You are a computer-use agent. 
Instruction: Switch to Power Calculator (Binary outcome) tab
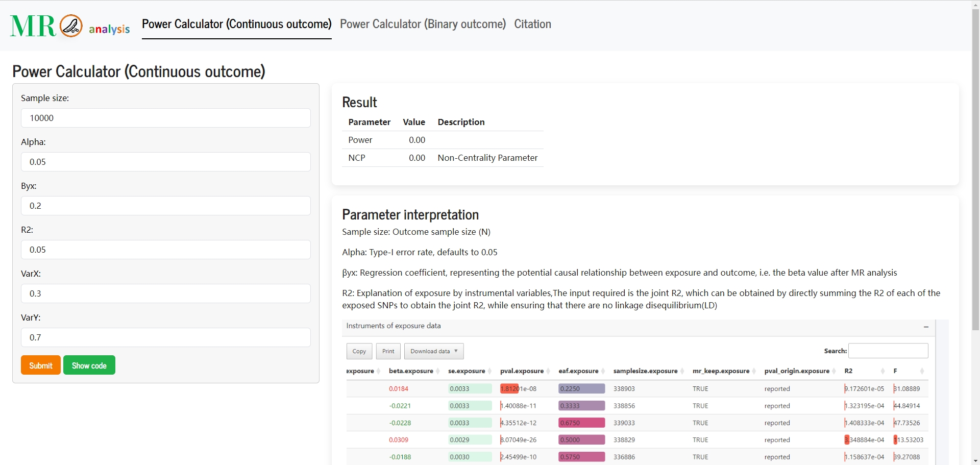click(x=423, y=24)
